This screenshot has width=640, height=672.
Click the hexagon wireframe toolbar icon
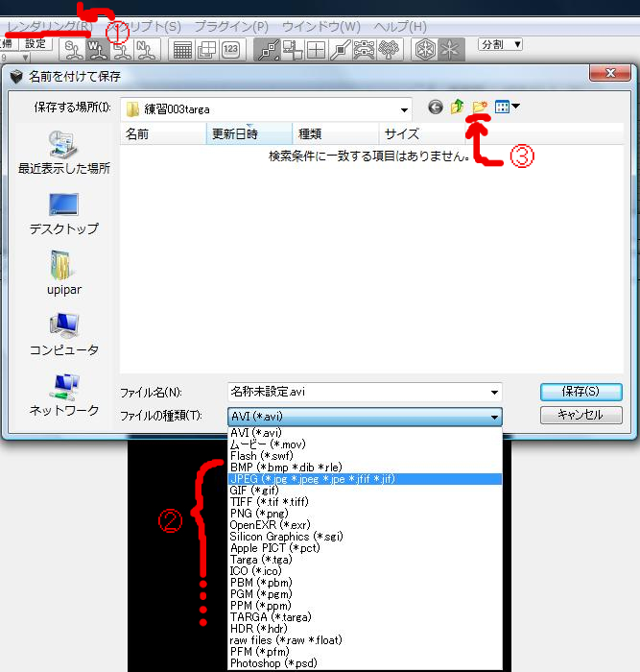click(425, 50)
